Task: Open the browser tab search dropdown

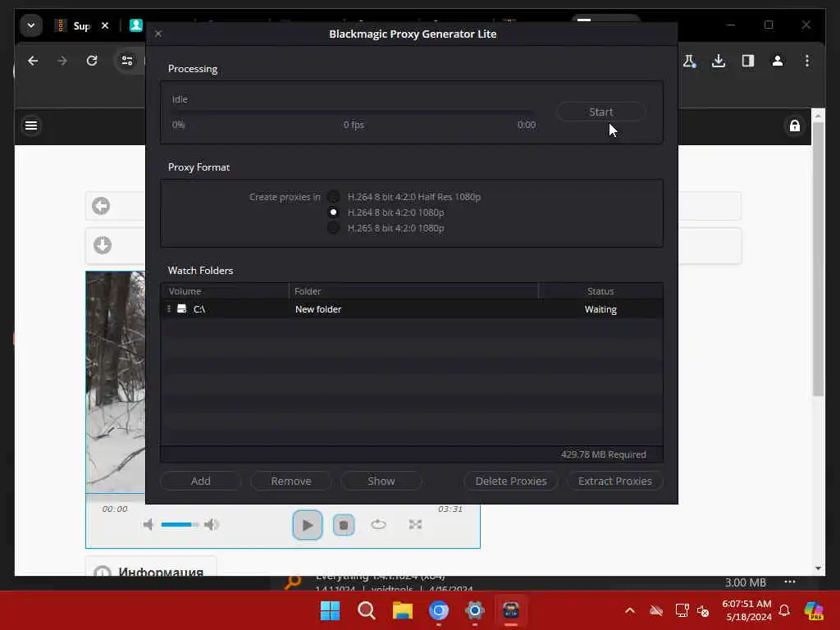Action: pos(31,25)
